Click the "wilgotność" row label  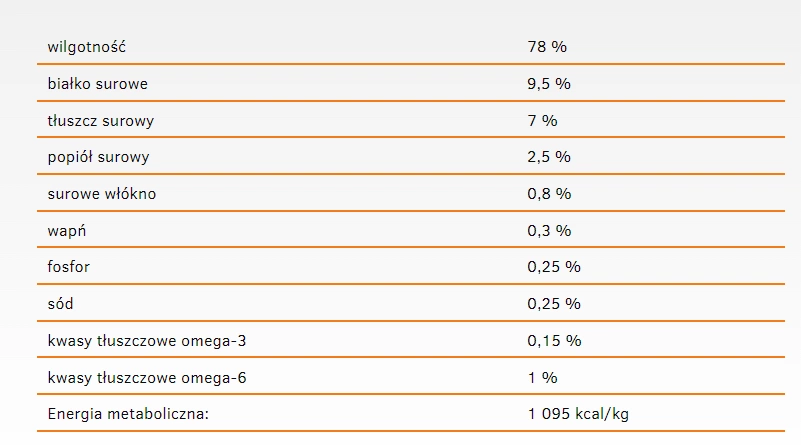click(x=87, y=47)
